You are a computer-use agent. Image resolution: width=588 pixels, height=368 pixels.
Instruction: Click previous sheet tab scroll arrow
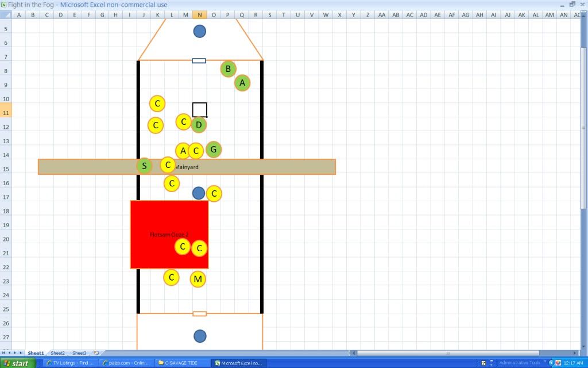pyautogui.click(x=10, y=353)
